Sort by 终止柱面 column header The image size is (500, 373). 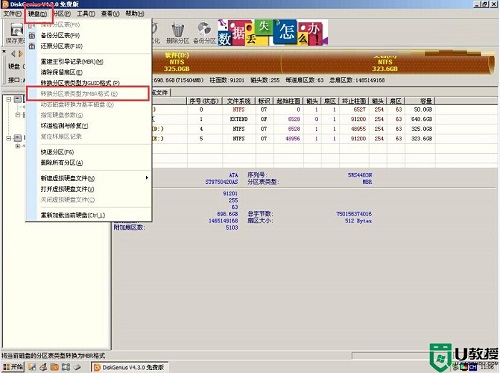click(x=354, y=101)
